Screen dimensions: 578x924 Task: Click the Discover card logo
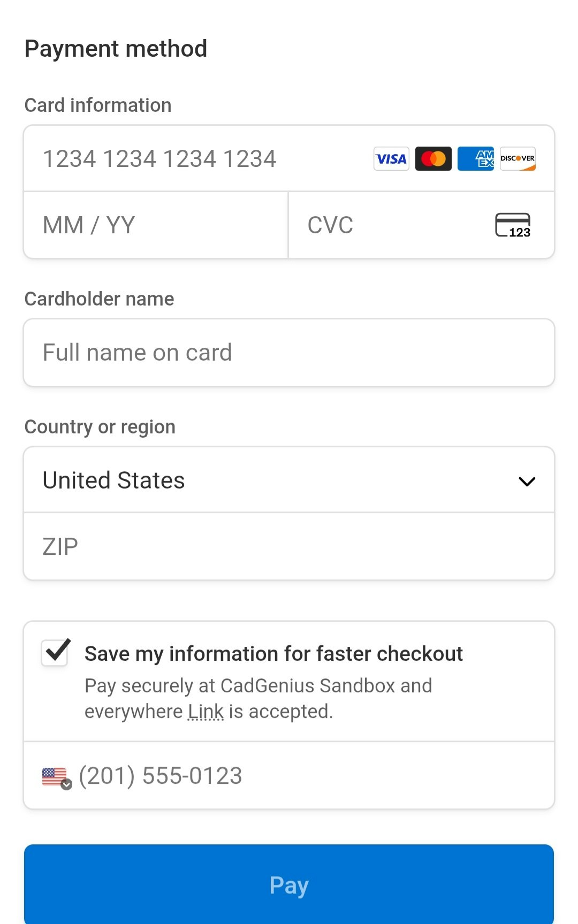click(x=518, y=158)
